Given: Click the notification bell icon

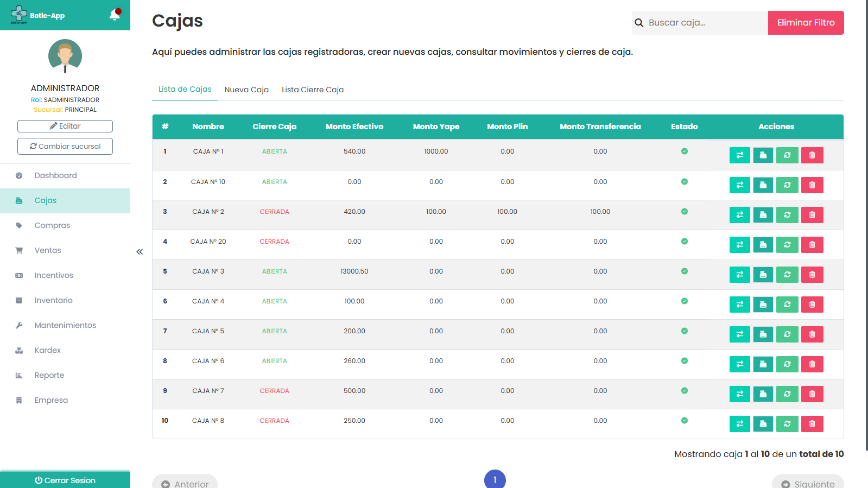Looking at the screenshot, I should pos(115,15).
